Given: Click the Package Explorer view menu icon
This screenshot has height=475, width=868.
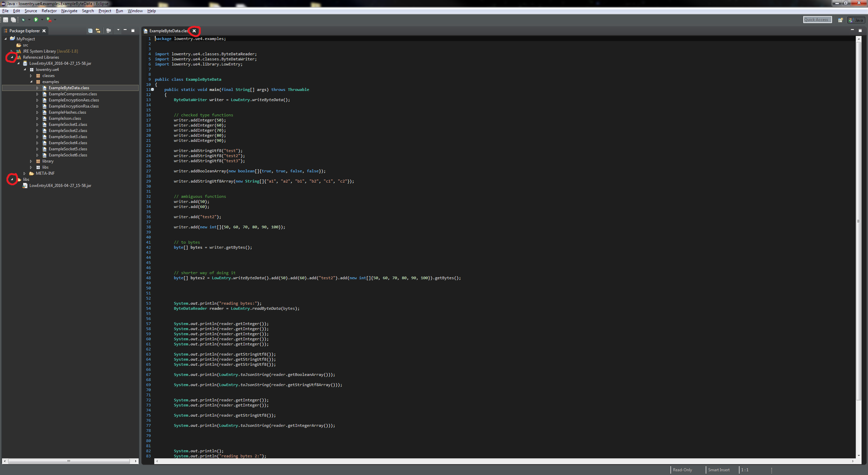Looking at the screenshot, I should pos(118,31).
